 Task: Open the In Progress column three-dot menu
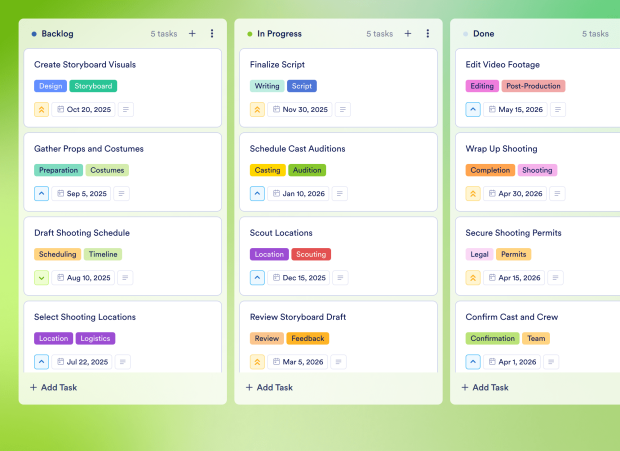tap(427, 34)
